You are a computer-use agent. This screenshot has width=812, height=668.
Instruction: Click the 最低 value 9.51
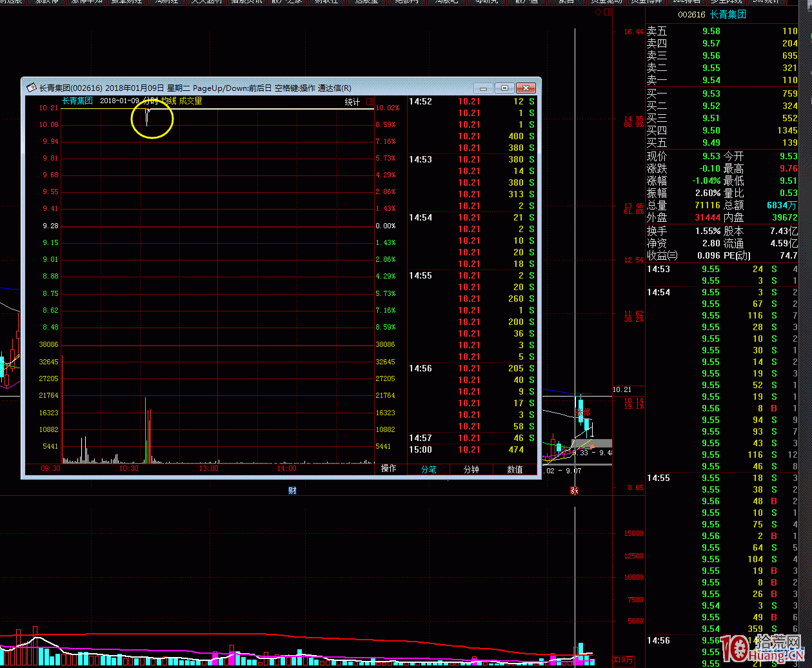[x=788, y=181]
